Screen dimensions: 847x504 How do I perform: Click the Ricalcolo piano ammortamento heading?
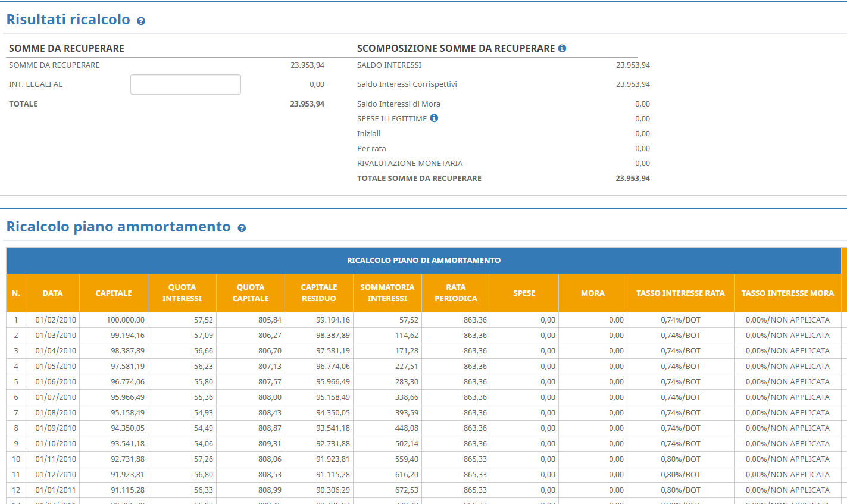(x=118, y=227)
